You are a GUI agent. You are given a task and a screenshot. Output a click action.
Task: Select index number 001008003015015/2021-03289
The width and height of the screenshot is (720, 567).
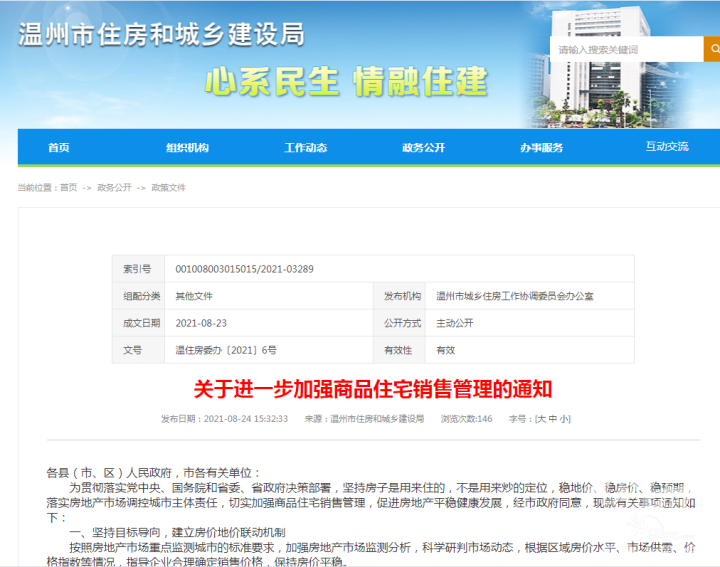click(244, 269)
